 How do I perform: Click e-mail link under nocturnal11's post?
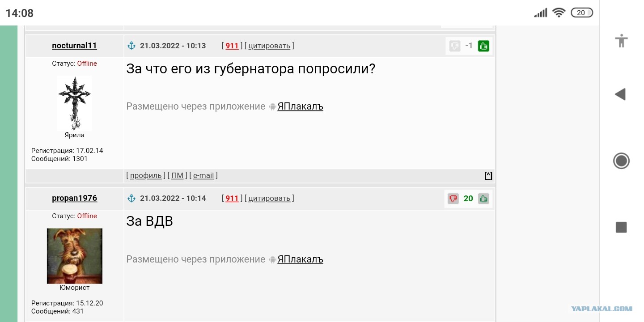coord(203,175)
